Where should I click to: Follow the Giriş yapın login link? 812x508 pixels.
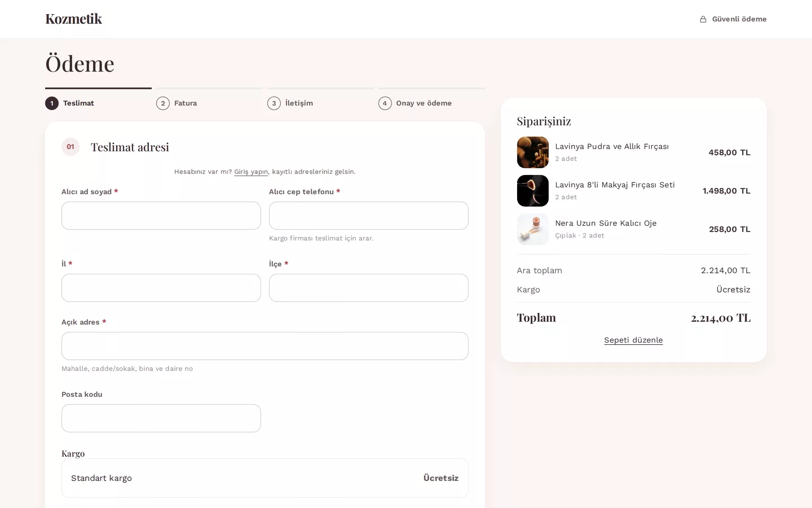(x=251, y=172)
